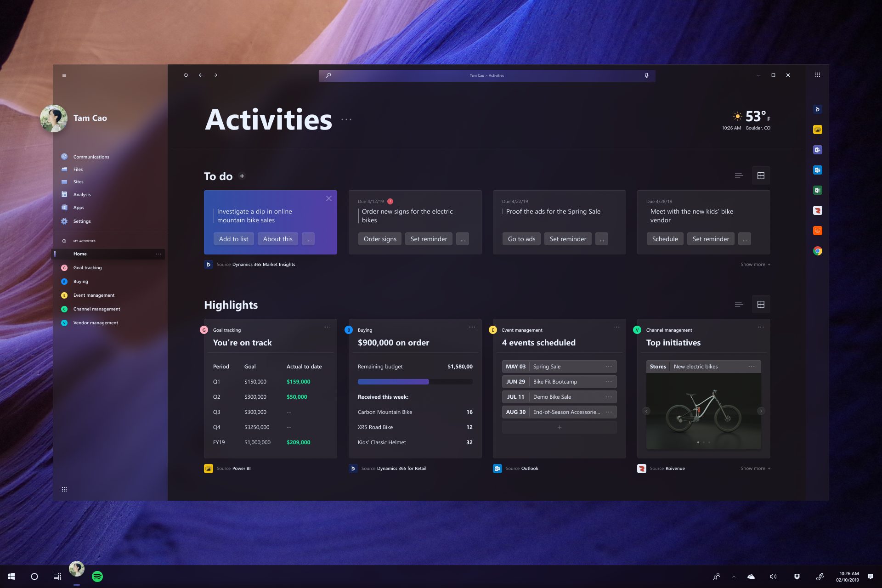Launch Outlook from the right rail
882x588 pixels.
coord(818,170)
